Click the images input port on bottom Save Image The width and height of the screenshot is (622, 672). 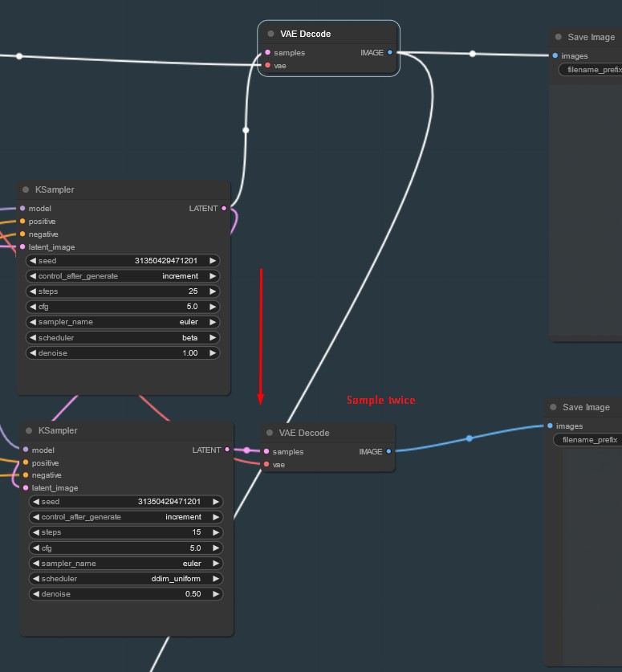(x=550, y=426)
